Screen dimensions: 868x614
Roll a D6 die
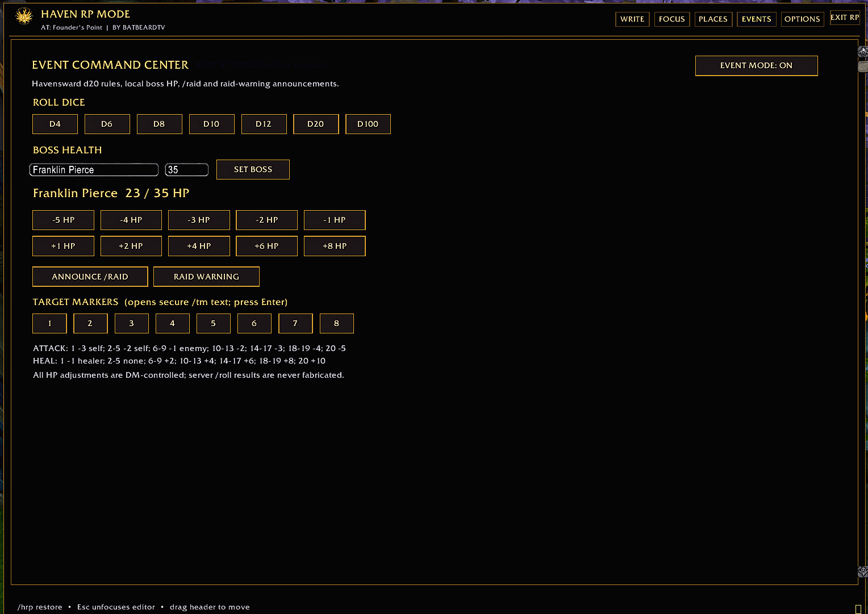107,124
